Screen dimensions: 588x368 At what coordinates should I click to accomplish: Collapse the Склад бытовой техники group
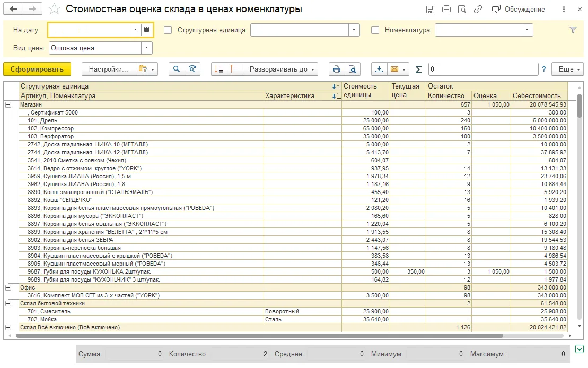pos(8,303)
